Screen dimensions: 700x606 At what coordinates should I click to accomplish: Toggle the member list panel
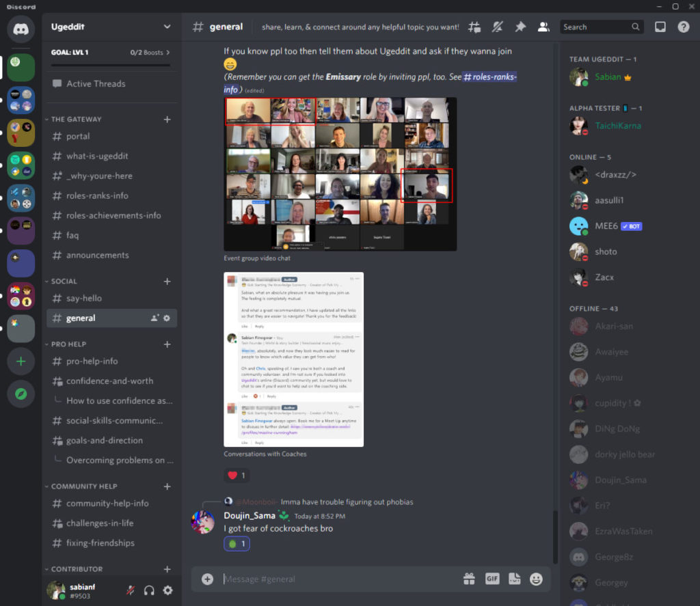click(x=543, y=27)
